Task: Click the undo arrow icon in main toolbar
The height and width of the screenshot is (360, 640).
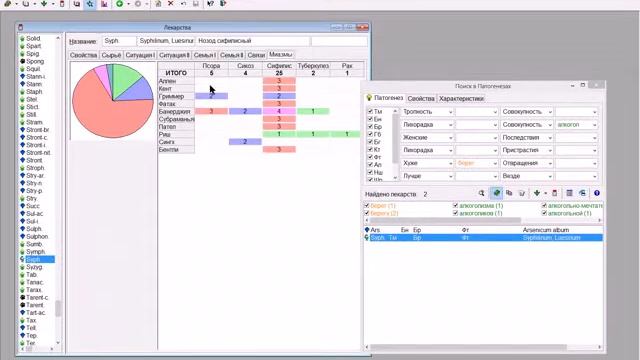Action: (183, 4)
